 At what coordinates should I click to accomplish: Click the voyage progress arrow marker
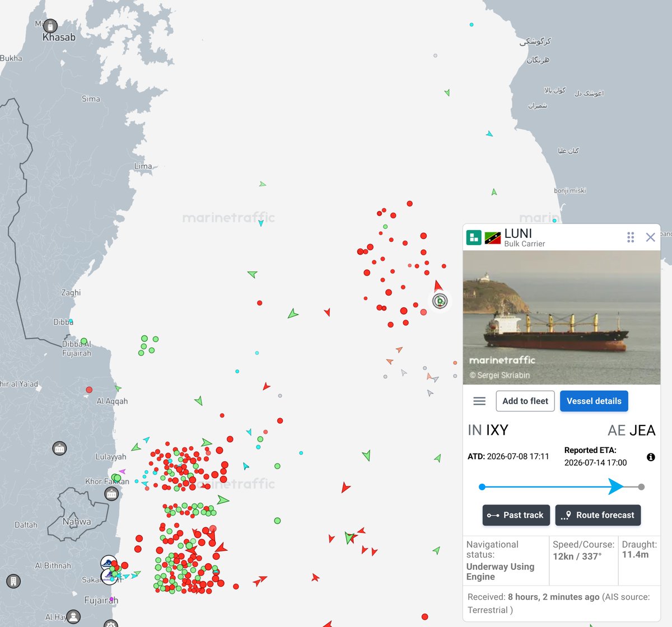tap(616, 486)
